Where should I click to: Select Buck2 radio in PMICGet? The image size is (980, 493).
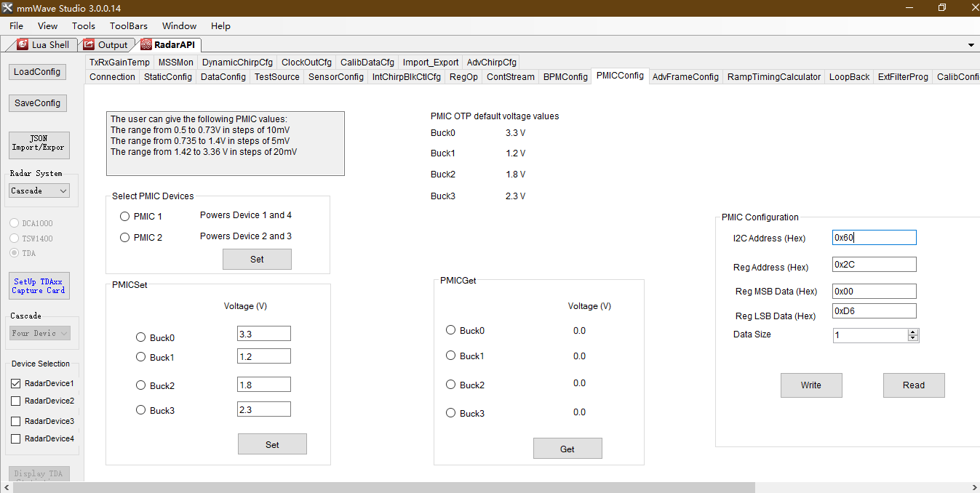tap(451, 385)
